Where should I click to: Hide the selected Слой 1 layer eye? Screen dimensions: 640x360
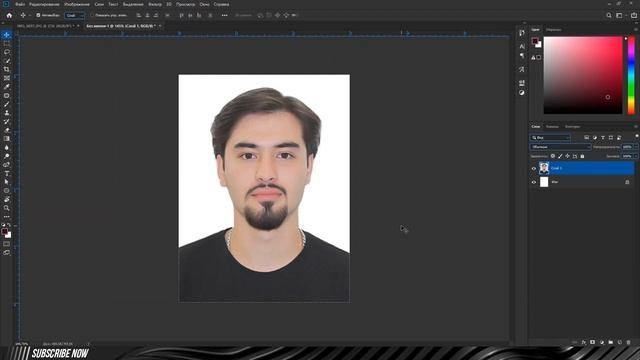[x=533, y=168]
